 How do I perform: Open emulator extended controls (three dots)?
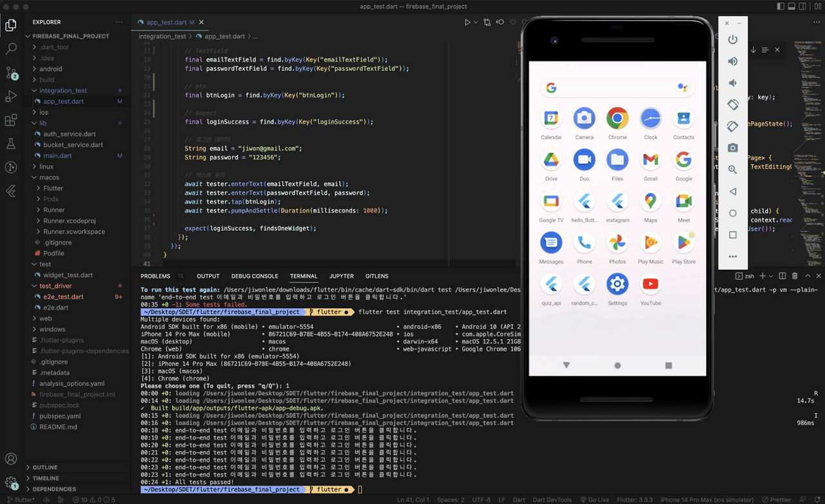(733, 257)
